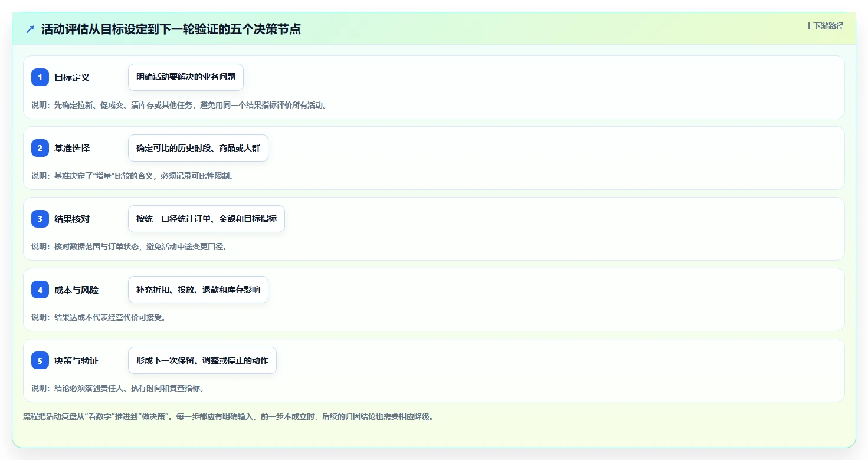Click the note 说明：基准决定了“增量”比较的含义

[133, 176]
